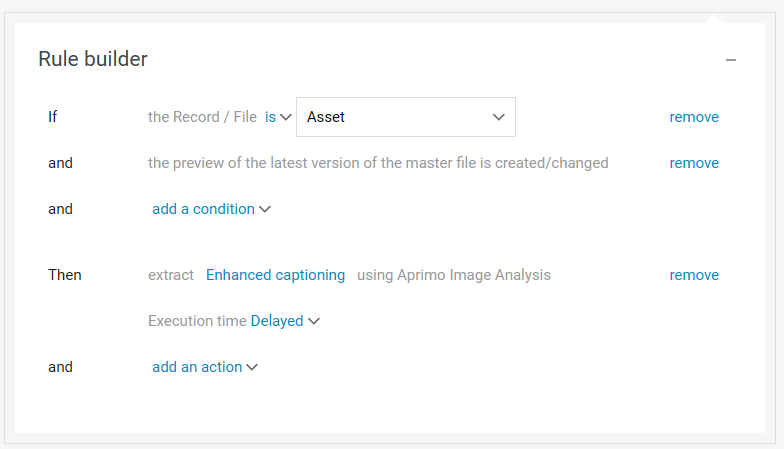
Task: Remove the extract captioning action
Action: [694, 275]
